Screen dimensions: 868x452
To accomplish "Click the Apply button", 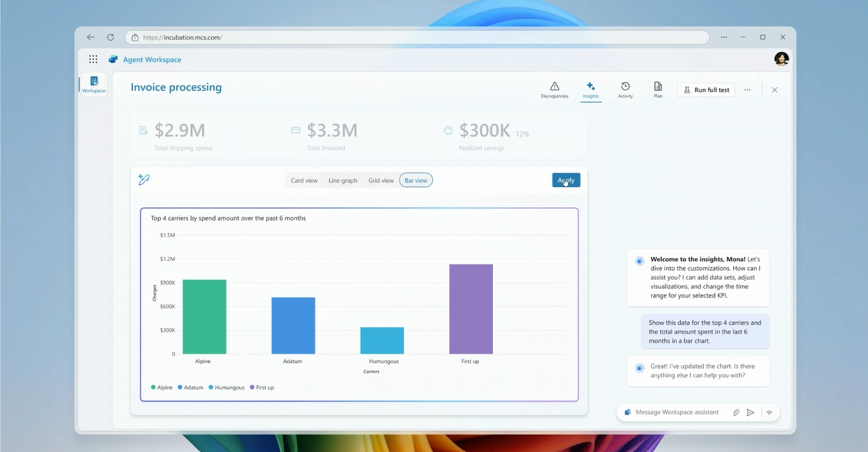I will [x=566, y=180].
